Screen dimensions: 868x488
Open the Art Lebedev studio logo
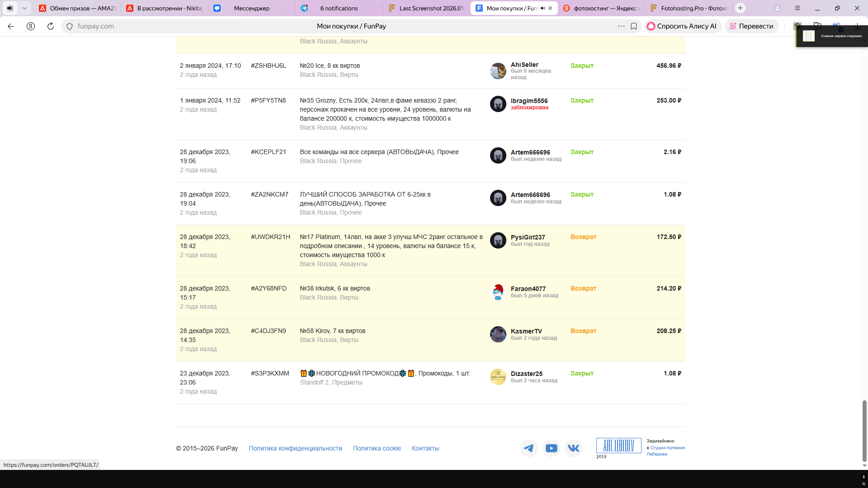(618, 446)
